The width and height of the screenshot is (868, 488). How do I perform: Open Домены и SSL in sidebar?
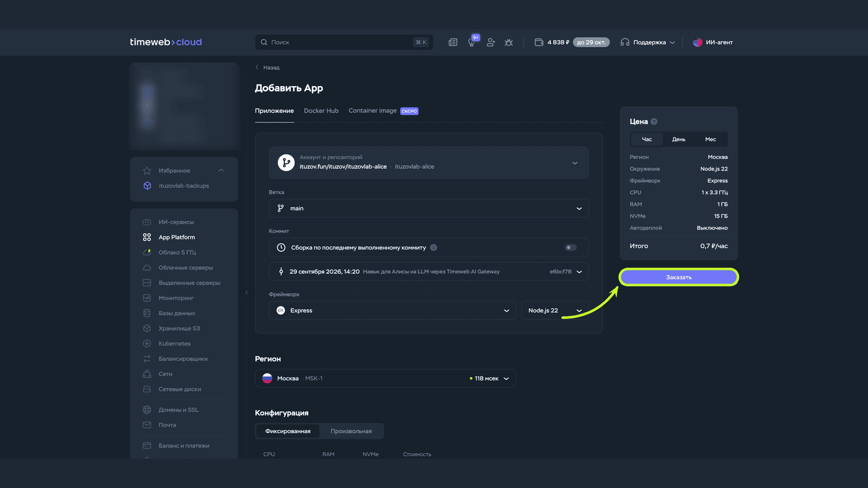coord(178,410)
